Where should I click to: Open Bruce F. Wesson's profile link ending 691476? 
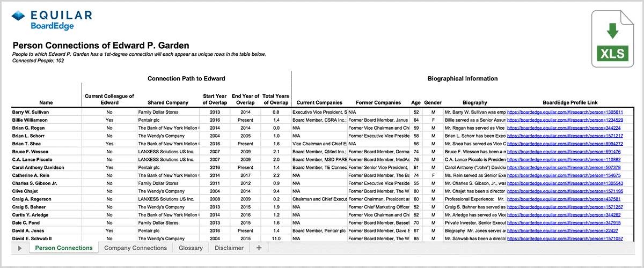click(563, 152)
